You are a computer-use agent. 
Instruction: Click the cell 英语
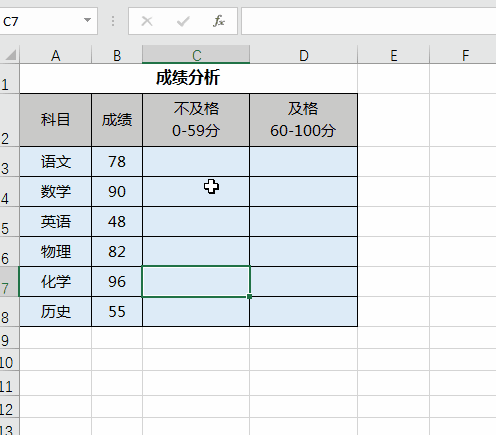[56, 222]
